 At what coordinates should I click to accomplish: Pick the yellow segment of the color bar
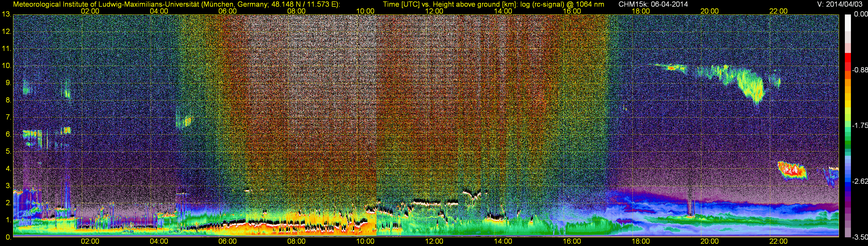[x=848, y=104]
